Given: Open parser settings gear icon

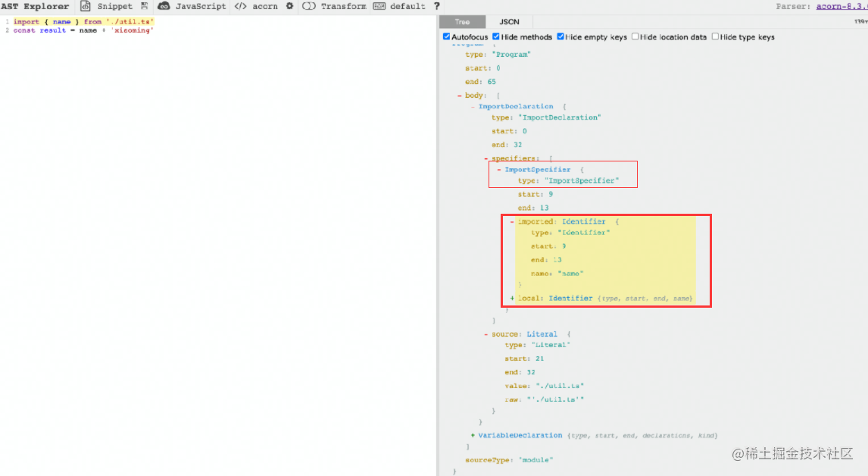Looking at the screenshot, I should point(289,6).
